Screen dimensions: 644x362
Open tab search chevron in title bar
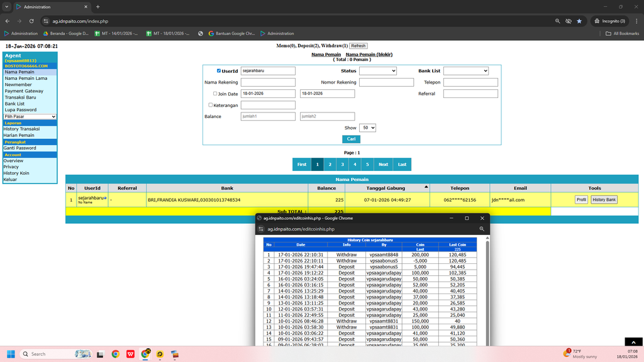6,6
